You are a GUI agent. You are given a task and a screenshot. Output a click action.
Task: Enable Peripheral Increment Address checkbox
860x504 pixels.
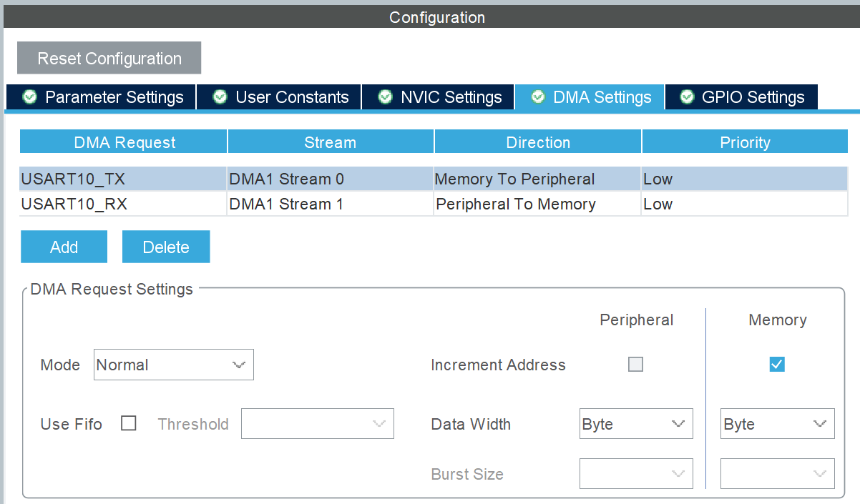pos(635,365)
